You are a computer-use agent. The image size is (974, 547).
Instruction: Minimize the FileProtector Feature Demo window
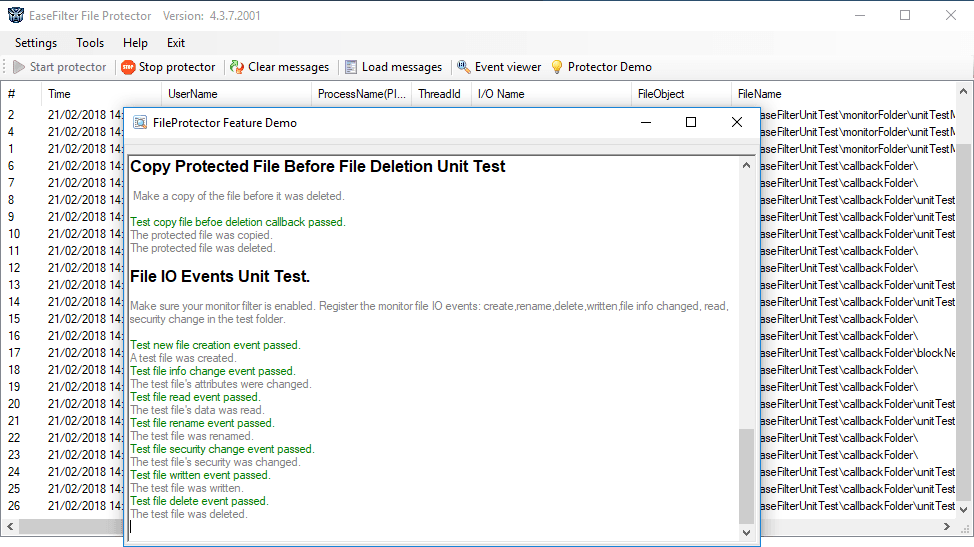pyautogui.click(x=646, y=122)
